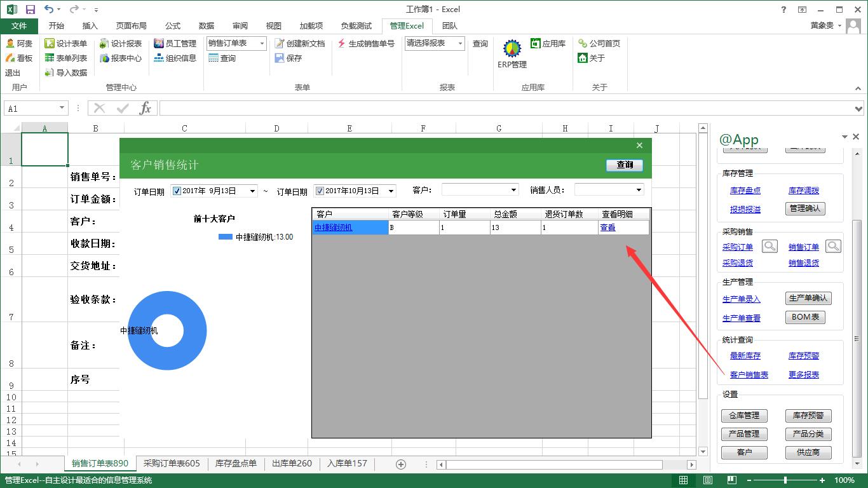
Task: Click 查看 link in the details column
Action: 607,227
